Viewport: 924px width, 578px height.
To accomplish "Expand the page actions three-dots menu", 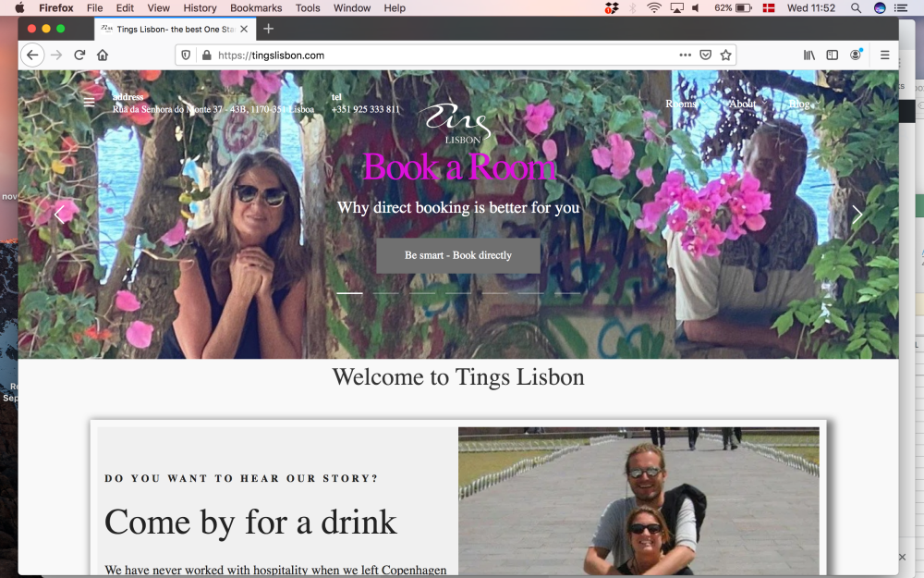I will [685, 55].
